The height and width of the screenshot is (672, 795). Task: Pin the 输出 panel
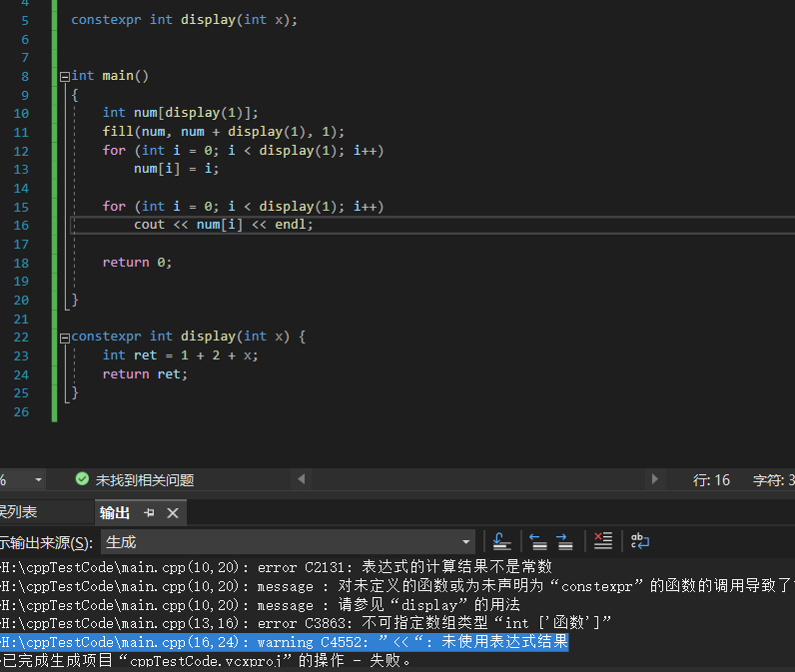(x=149, y=512)
